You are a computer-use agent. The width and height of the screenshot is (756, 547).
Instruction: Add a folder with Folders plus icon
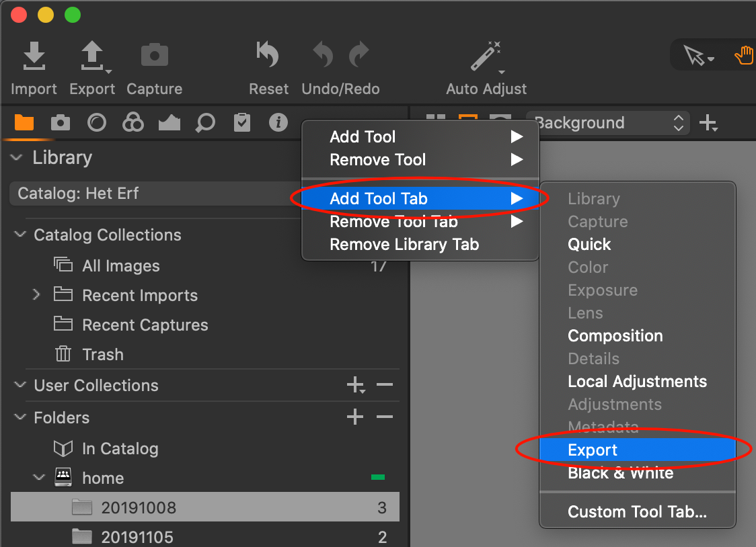(x=355, y=417)
